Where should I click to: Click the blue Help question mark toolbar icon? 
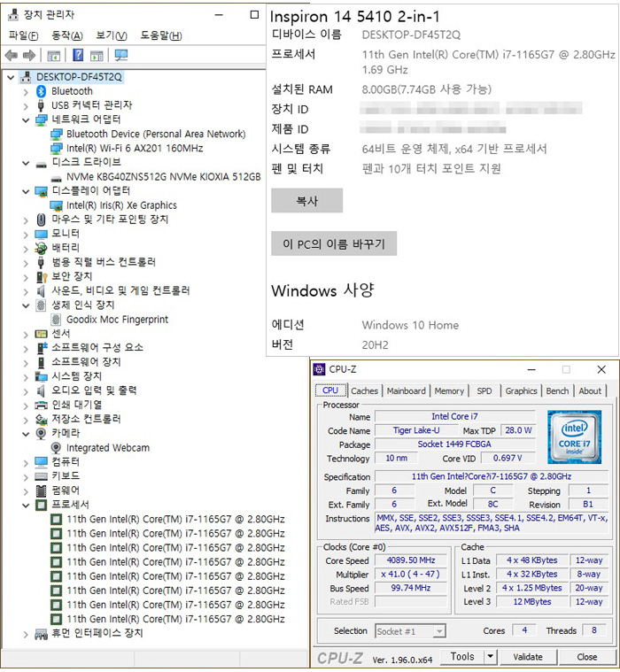coord(78,55)
